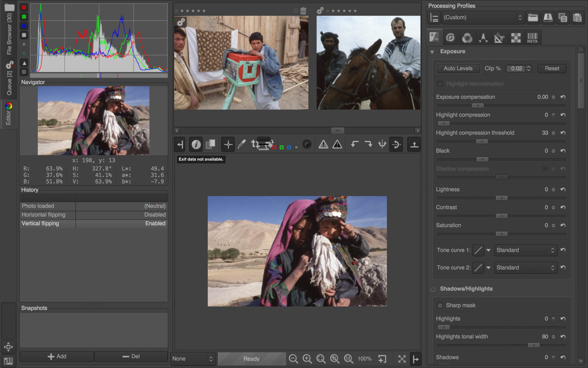Copy processing profile to clipboard
Screen dimensions: 588x368
[x=563, y=18]
